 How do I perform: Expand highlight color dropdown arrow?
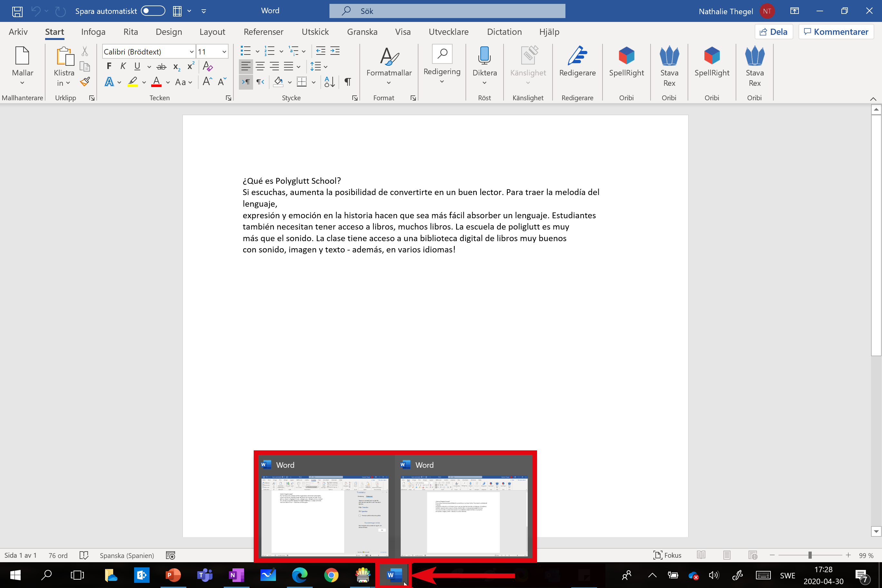pos(144,82)
